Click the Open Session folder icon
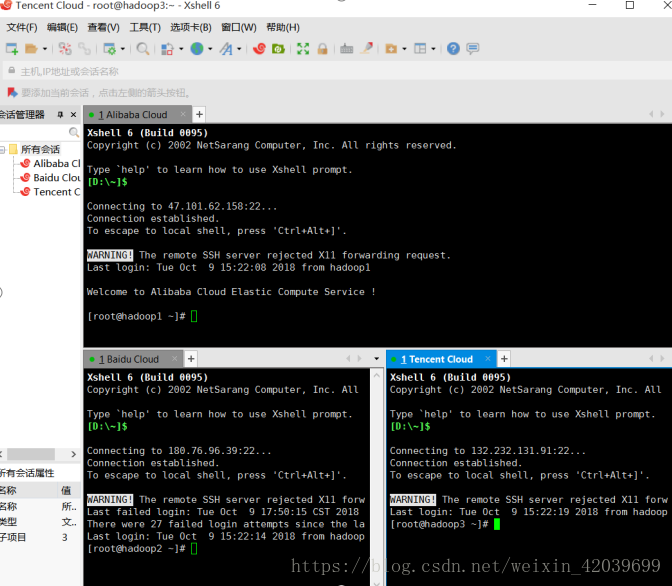 coord(31,49)
